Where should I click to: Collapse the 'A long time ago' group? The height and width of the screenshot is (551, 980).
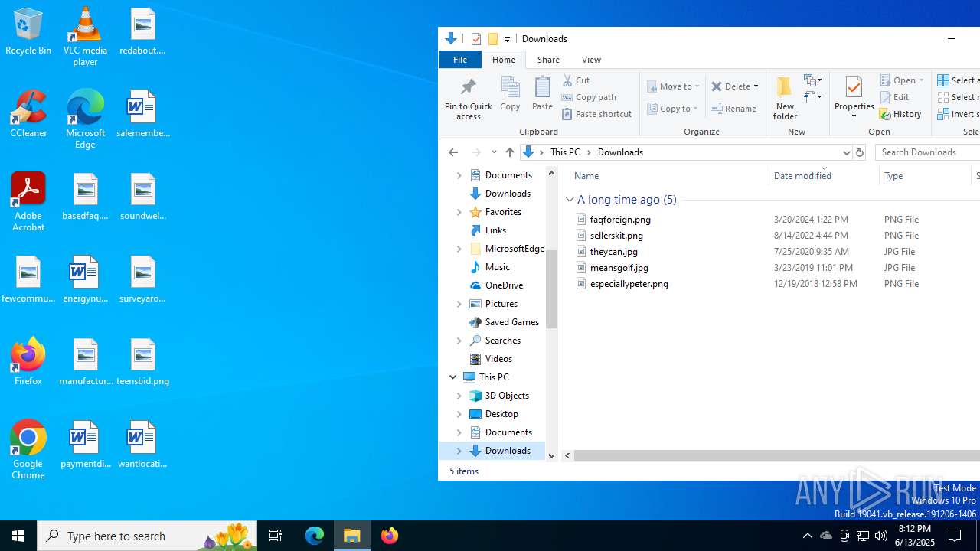570,200
